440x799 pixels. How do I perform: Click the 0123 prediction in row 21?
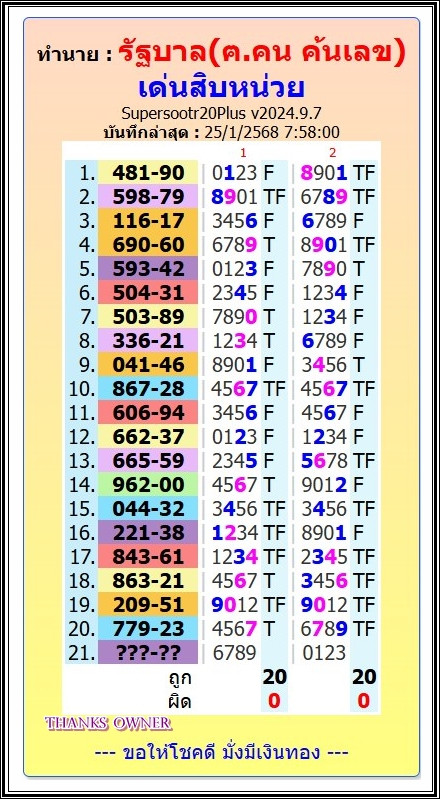point(324,652)
